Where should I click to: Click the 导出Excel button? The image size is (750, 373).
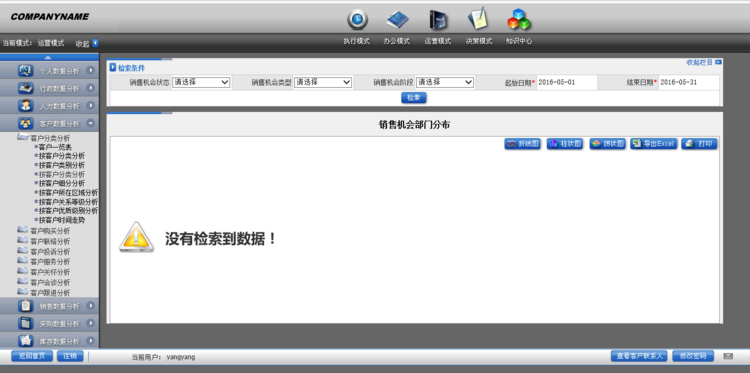[x=653, y=143]
